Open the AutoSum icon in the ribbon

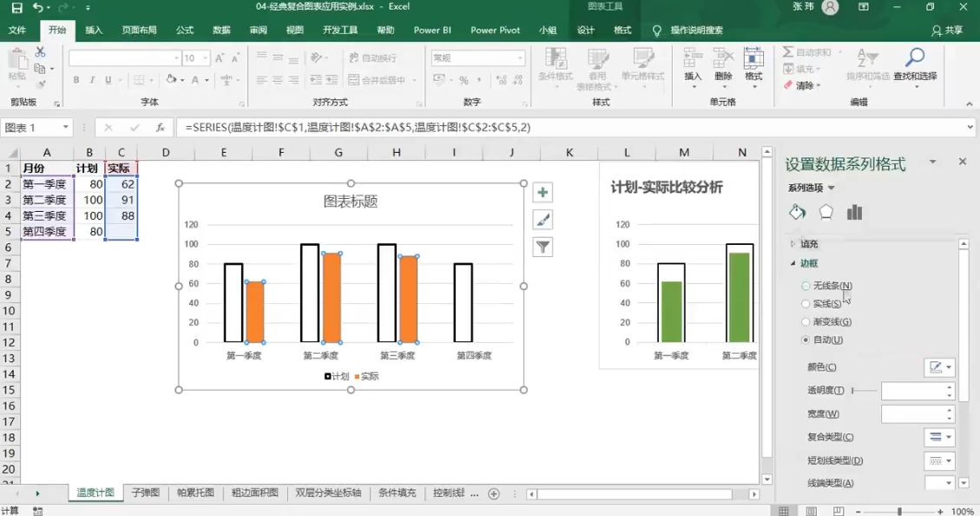tap(788, 52)
